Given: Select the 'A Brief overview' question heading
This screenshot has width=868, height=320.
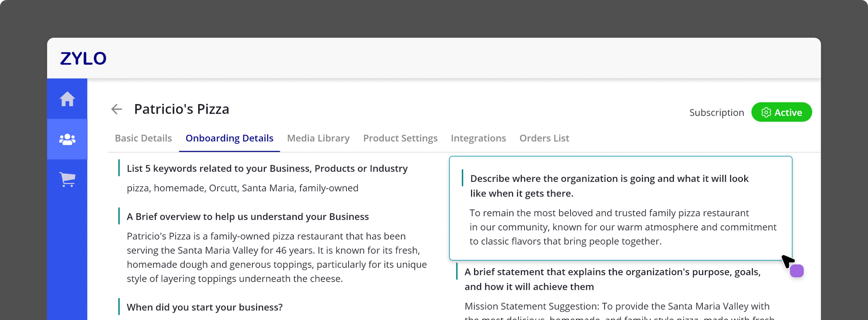Looking at the screenshot, I should click(x=248, y=217).
